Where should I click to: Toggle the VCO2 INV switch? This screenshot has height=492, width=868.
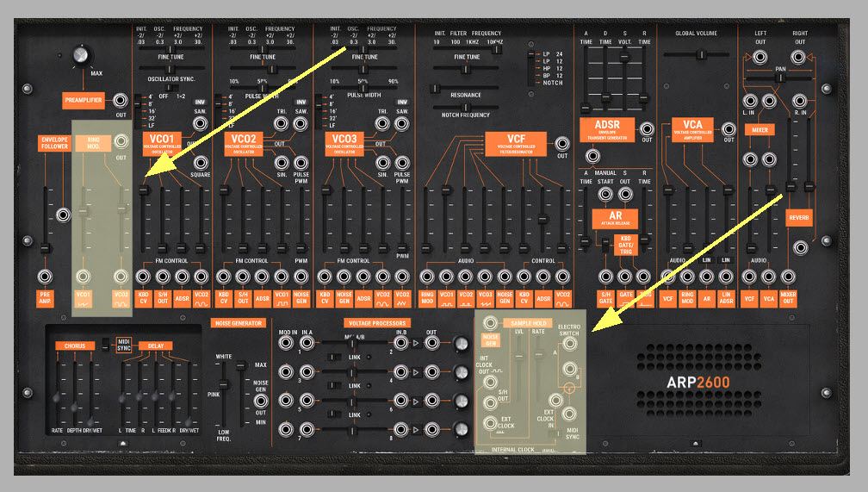click(x=301, y=103)
